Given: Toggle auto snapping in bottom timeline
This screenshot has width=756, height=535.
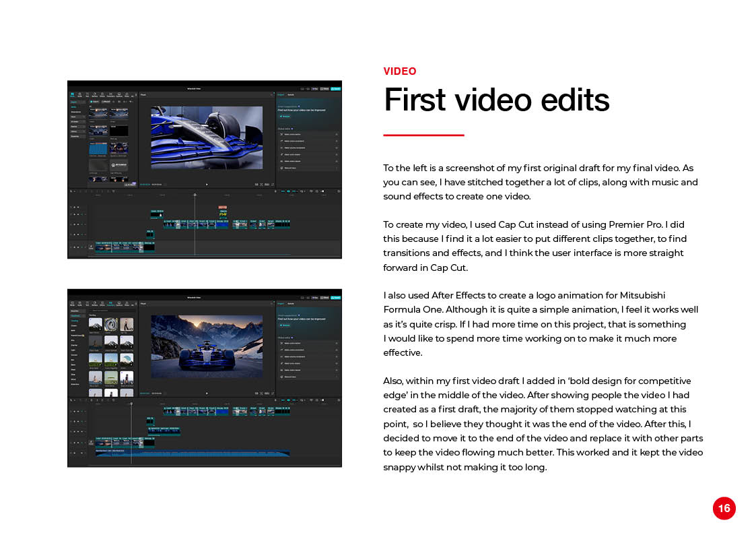Looking at the screenshot, I should click(x=289, y=400).
